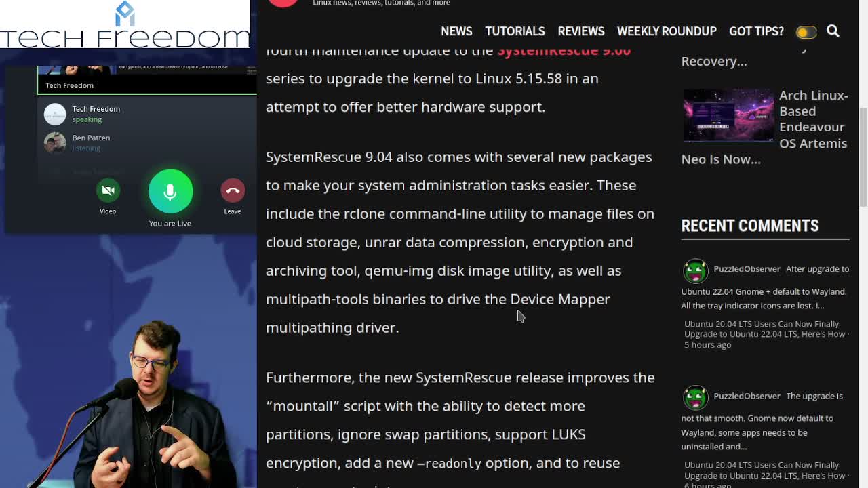Select Ben Patten participant avatar

coord(55,142)
